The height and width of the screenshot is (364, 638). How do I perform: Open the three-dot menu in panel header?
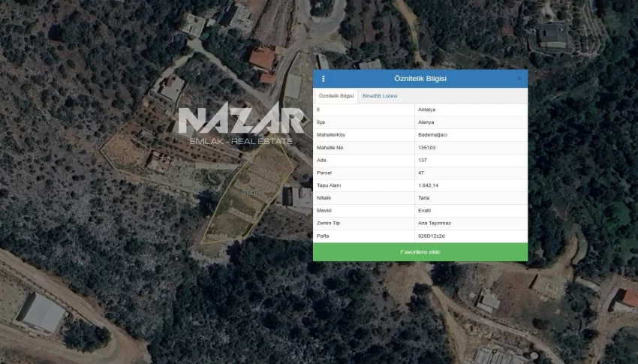pos(324,79)
